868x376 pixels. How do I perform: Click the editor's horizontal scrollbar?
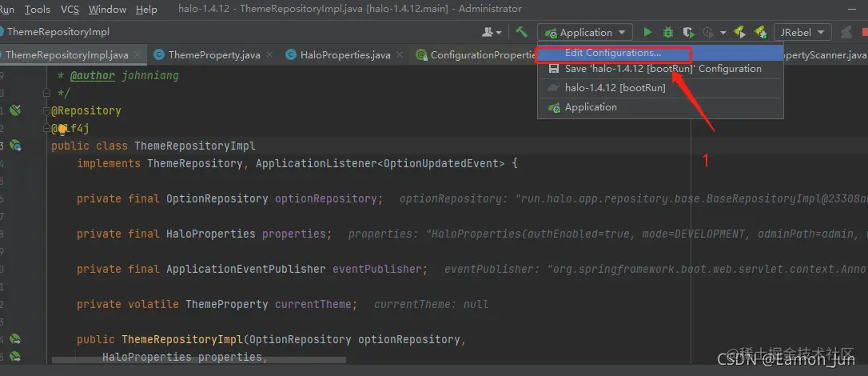coord(199,360)
